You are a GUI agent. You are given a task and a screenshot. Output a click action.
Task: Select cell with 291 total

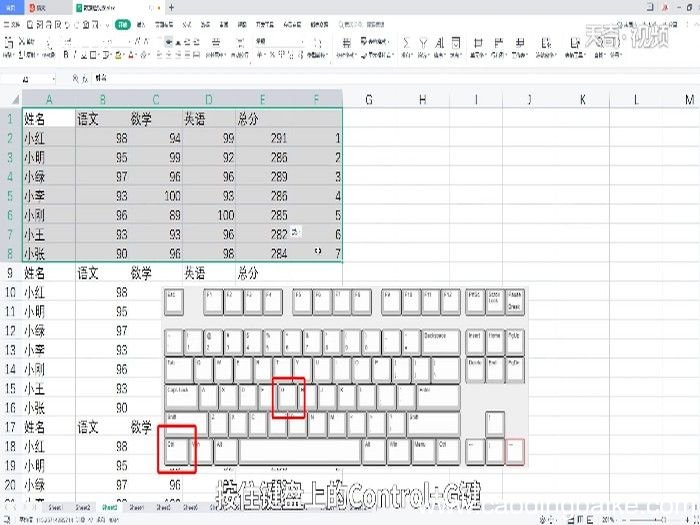pos(262,138)
